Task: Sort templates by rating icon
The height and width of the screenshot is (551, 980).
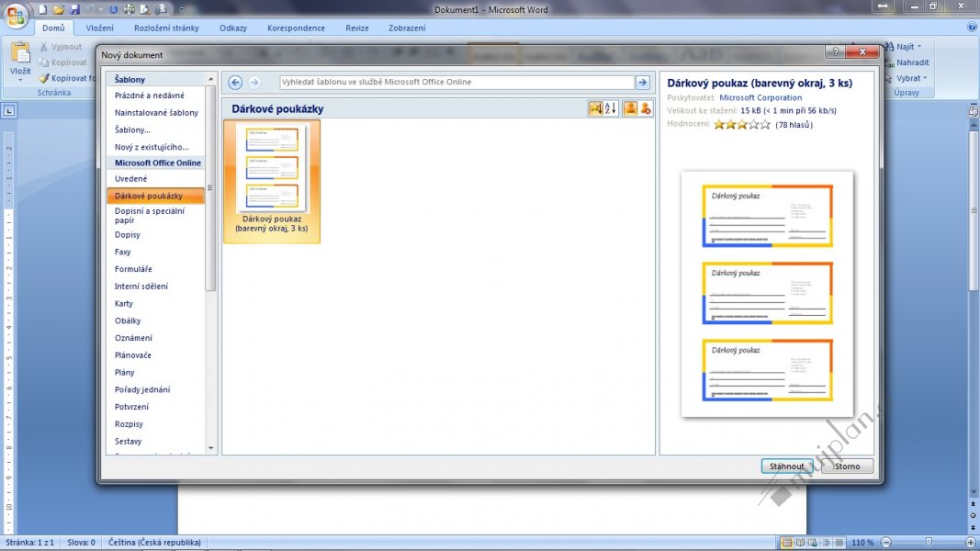Action: coord(595,108)
